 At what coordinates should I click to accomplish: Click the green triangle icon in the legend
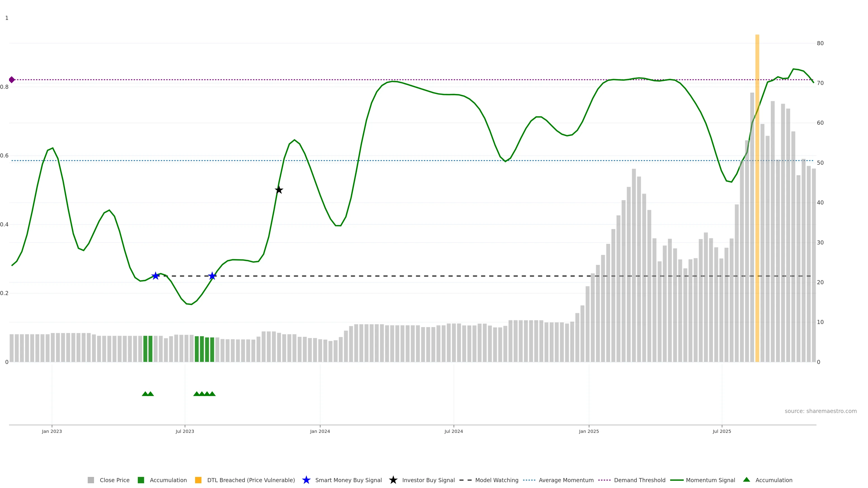point(746,480)
